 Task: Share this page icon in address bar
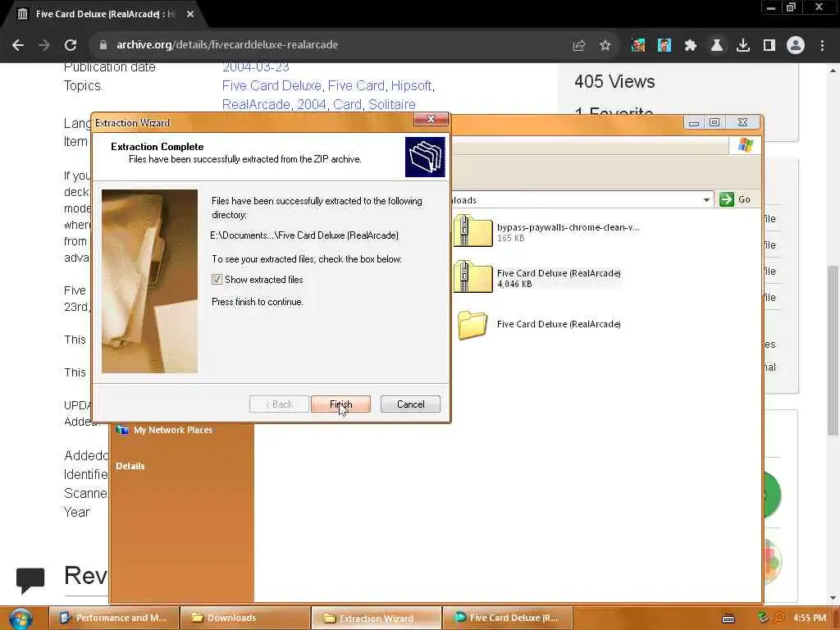click(578, 46)
